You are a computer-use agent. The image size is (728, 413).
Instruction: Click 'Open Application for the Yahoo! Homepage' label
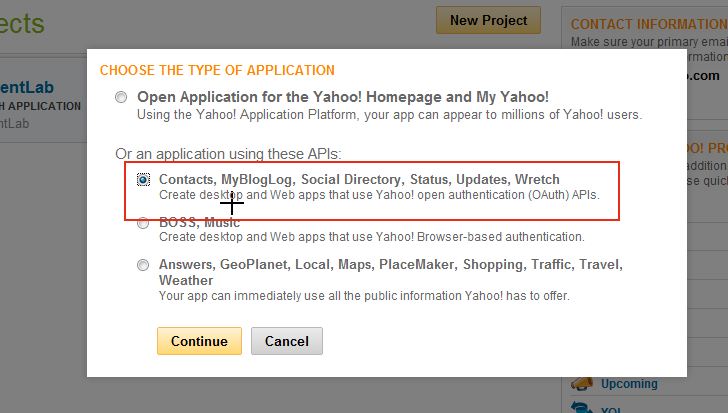tap(343, 97)
